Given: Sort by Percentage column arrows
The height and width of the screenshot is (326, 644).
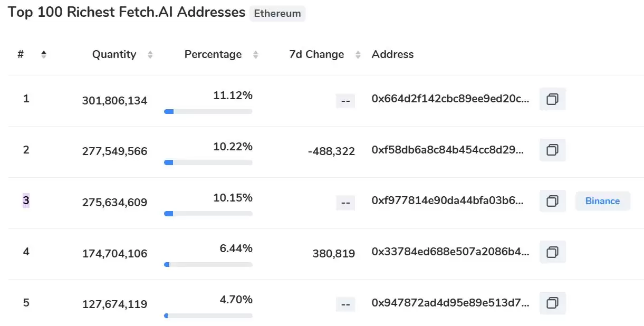Looking at the screenshot, I should click(256, 54).
